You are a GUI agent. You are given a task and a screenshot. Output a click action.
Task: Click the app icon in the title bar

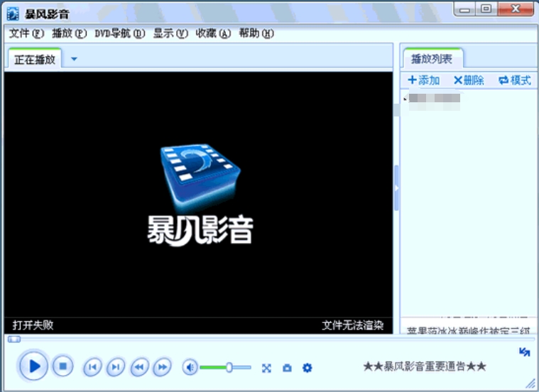(x=13, y=13)
